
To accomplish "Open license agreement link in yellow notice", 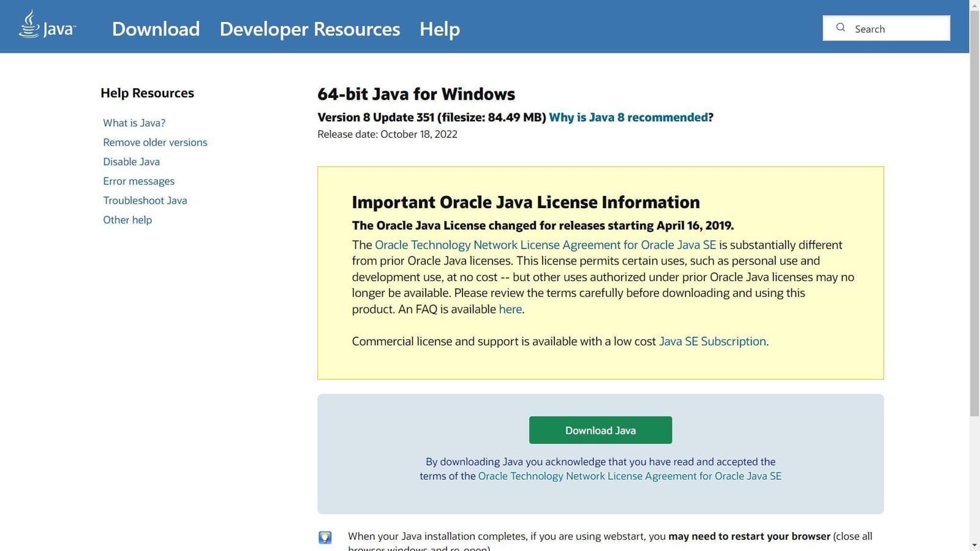I will 545,245.
